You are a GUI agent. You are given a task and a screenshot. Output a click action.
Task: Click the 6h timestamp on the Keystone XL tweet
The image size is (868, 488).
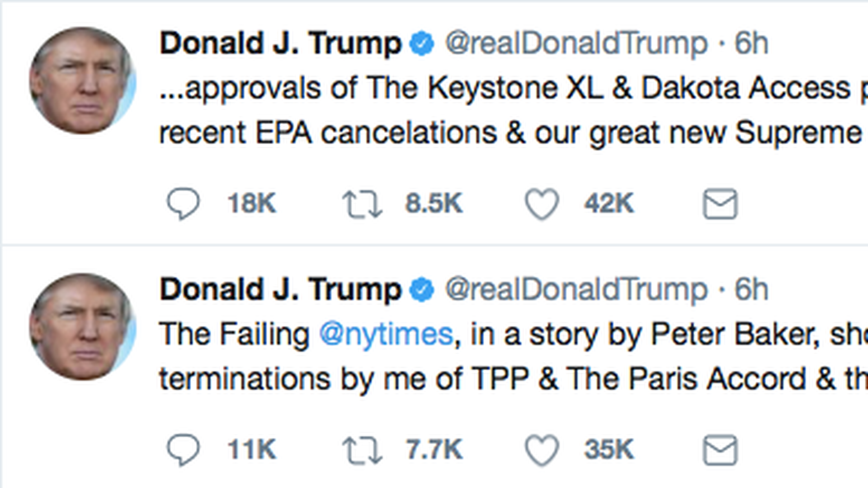[751, 44]
